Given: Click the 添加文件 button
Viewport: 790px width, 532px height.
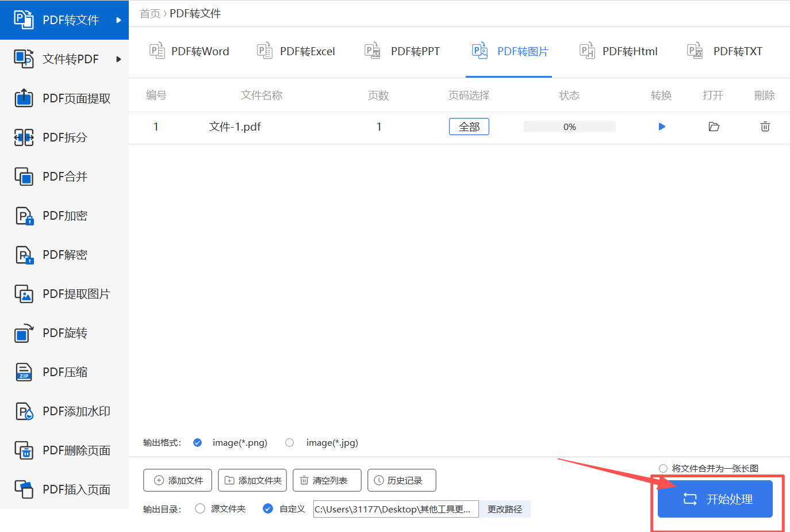Looking at the screenshot, I should (178, 480).
